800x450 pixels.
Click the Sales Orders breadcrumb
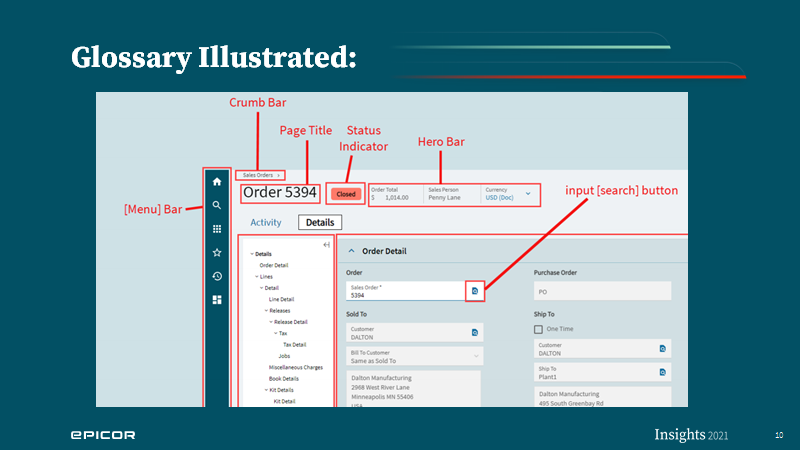coord(258,175)
